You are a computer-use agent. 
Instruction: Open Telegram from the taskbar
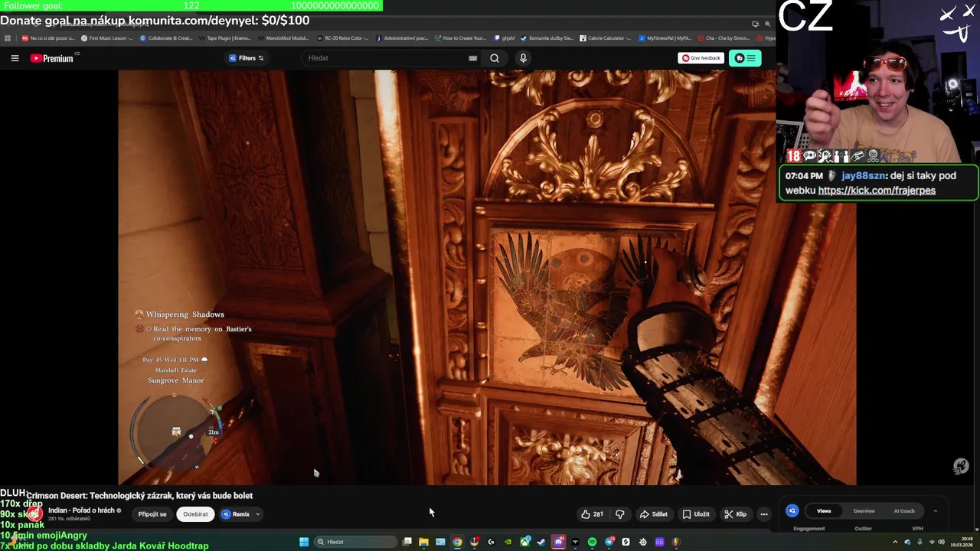tap(609, 542)
